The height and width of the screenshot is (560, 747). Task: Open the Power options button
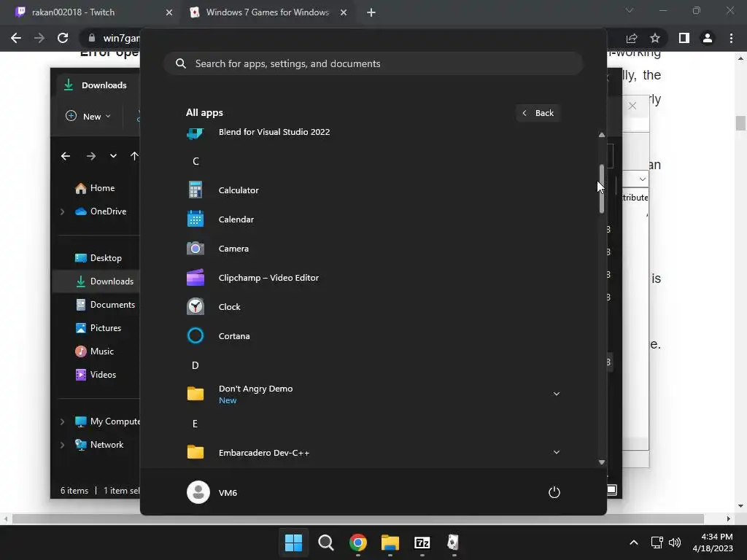click(554, 492)
